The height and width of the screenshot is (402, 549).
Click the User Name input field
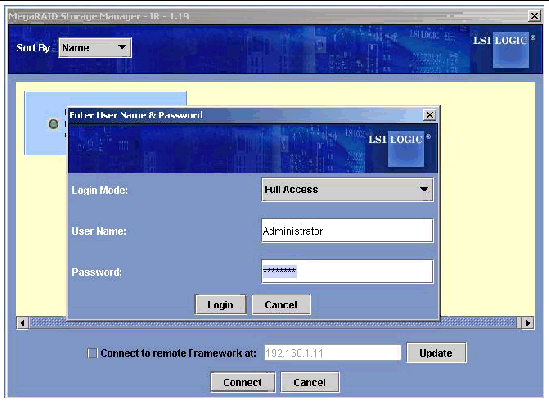[x=347, y=230]
